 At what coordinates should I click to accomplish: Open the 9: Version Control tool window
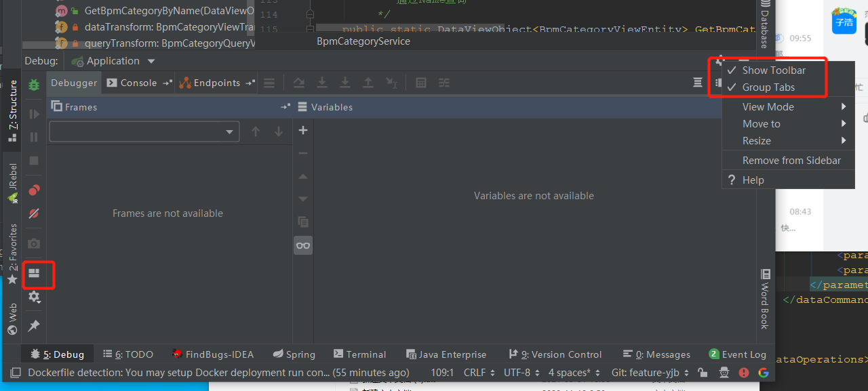(x=555, y=354)
